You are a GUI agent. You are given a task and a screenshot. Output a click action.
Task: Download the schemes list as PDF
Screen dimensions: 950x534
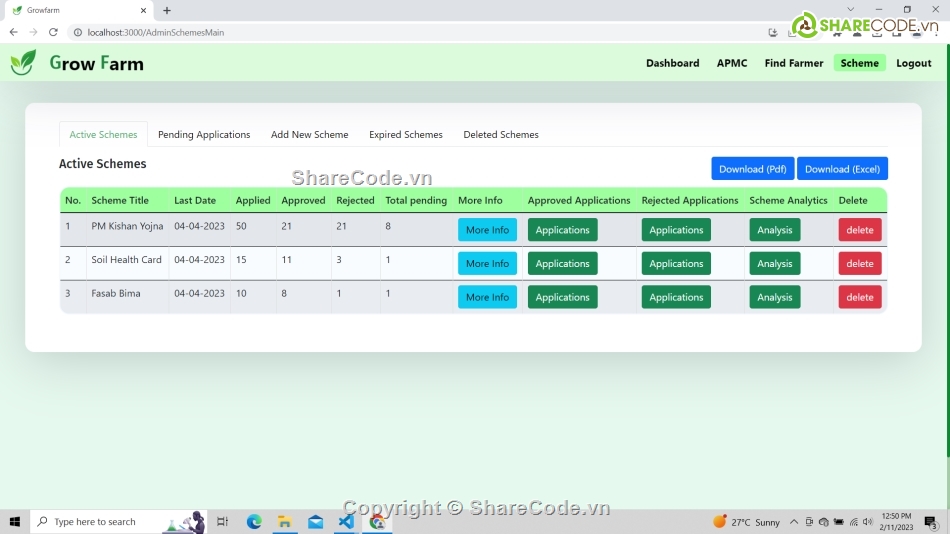click(752, 169)
